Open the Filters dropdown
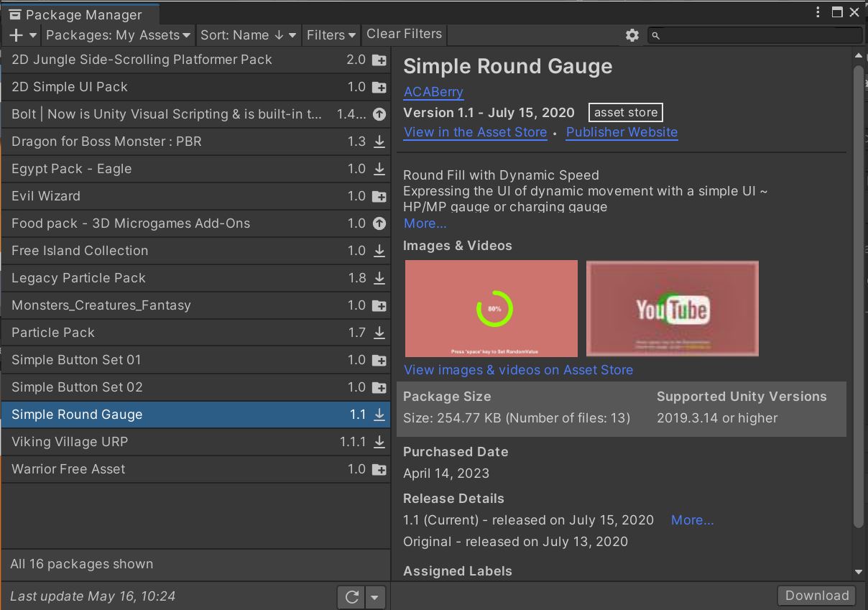 click(x=331, y=35)
